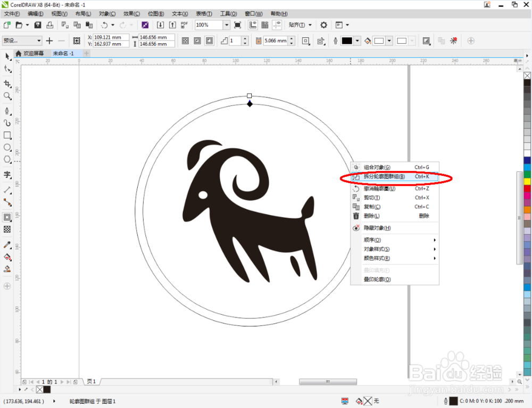Open the dropdown arrow beside Open folder
This screenshot has height=408, width=532.
(28, 25)
